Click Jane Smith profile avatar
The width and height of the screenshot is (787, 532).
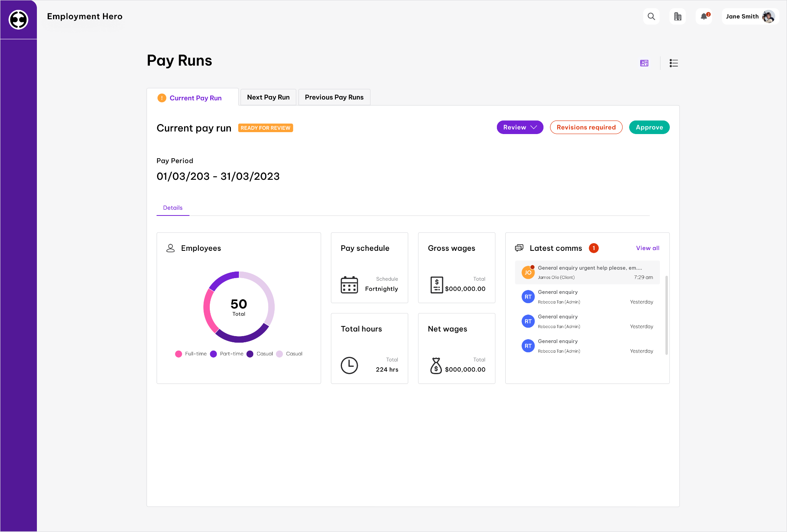coord(768,17)
